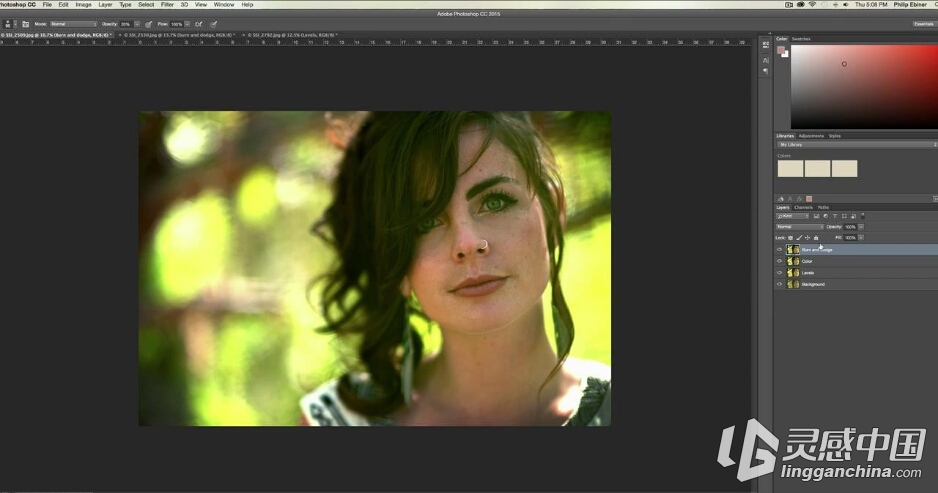Filter layers by type layers icon
The image size is (938, 493).
coord(835,216)
